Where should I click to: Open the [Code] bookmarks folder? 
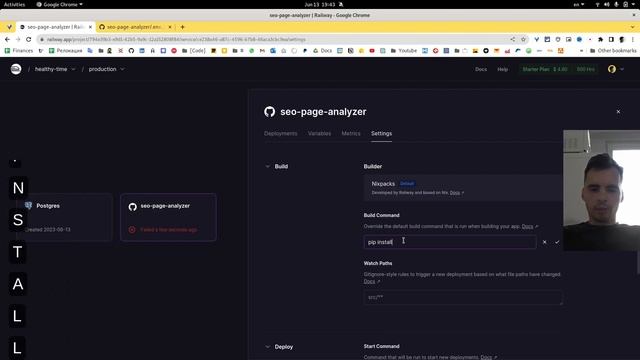coord(194,51)
